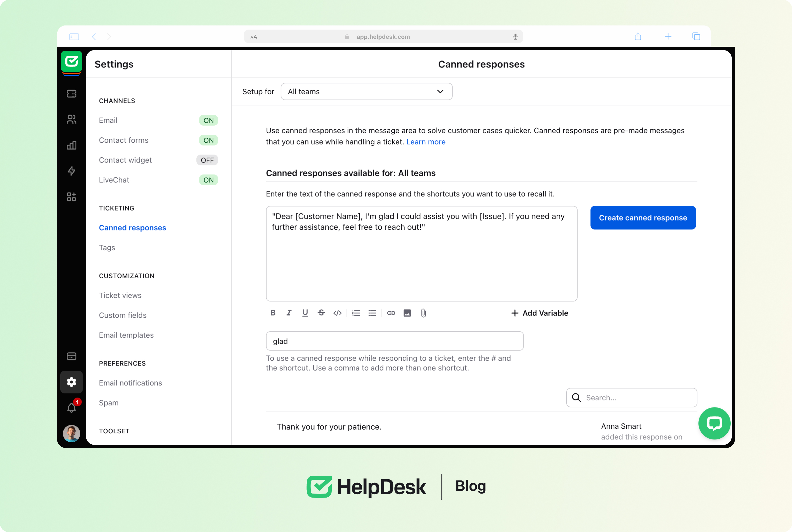Toggle the Contact widget OFF badge
Viewport: 792px width, 532px height.
[207, 160]
